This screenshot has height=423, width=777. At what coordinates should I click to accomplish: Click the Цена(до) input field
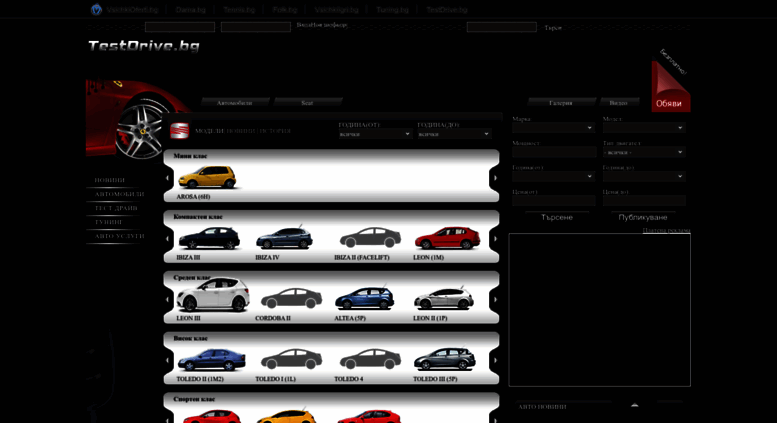pos(644,201)
